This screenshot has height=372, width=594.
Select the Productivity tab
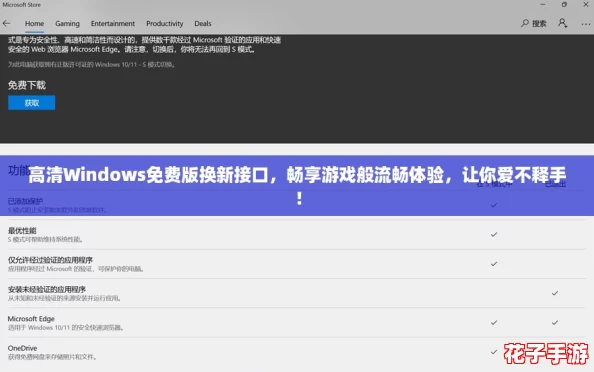164,23
